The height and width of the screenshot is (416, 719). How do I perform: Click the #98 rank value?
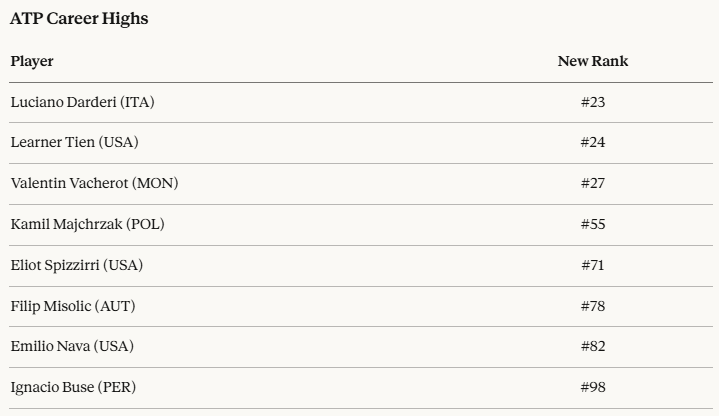[593, 387]
